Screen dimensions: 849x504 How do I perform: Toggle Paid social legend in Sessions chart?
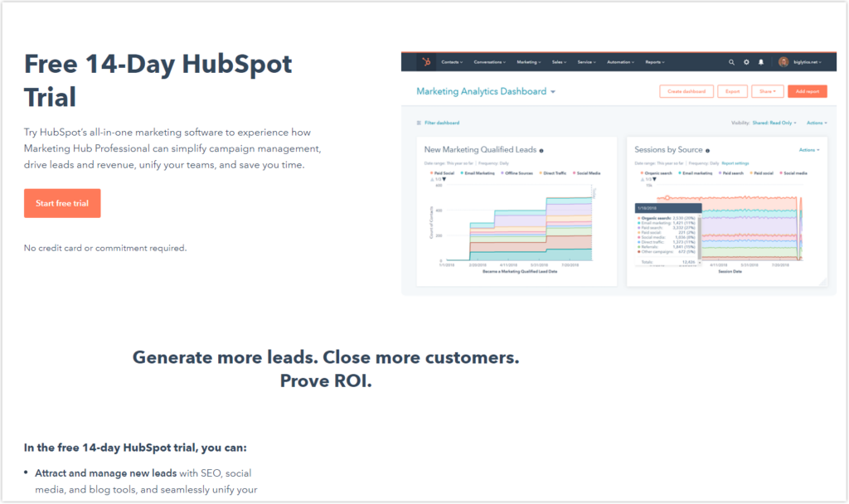(x=761, y=173)
